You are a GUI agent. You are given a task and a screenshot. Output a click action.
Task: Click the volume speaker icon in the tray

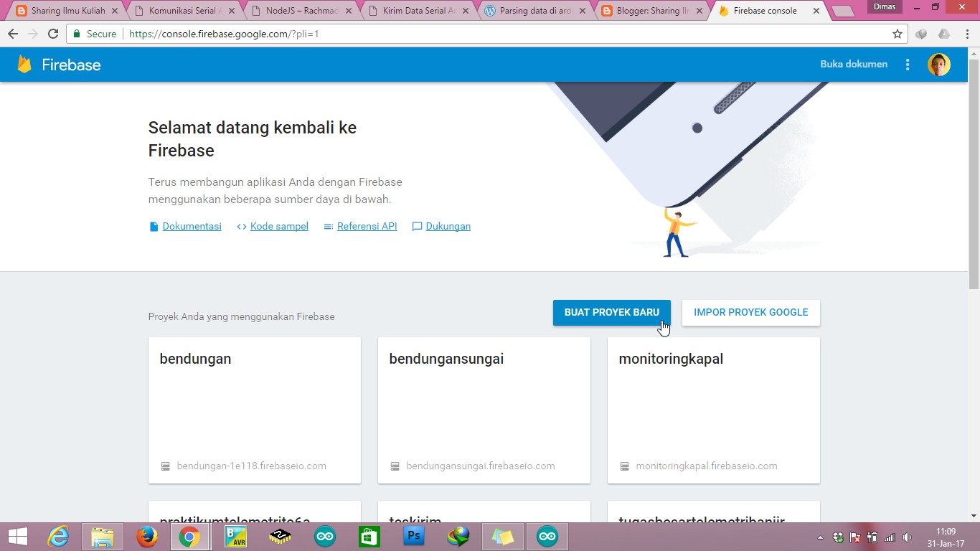(908, 537)
